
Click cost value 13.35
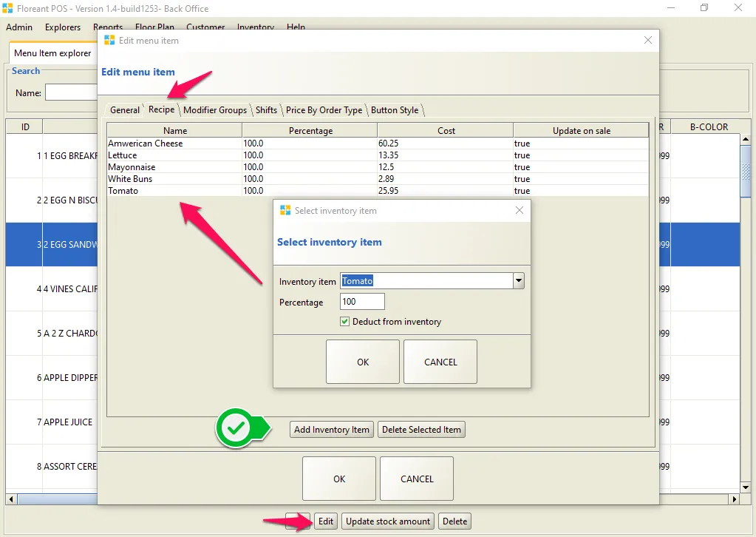388,155
